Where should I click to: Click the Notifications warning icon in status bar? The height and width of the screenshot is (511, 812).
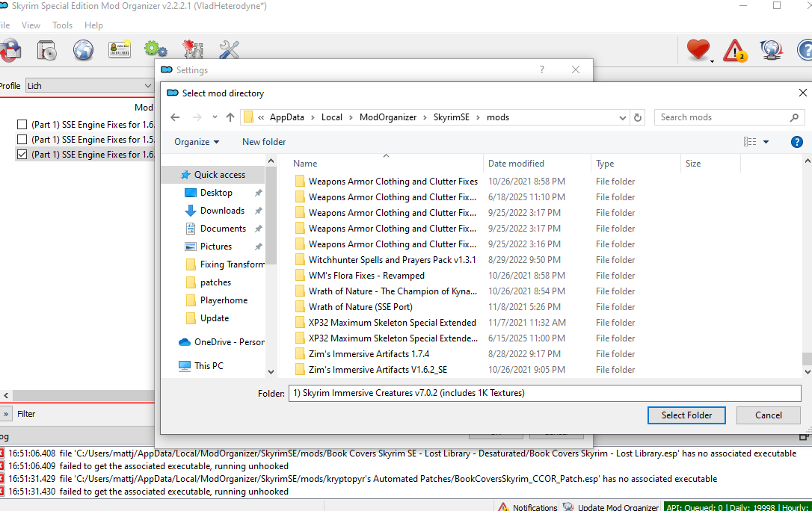[x=503, y=507]
